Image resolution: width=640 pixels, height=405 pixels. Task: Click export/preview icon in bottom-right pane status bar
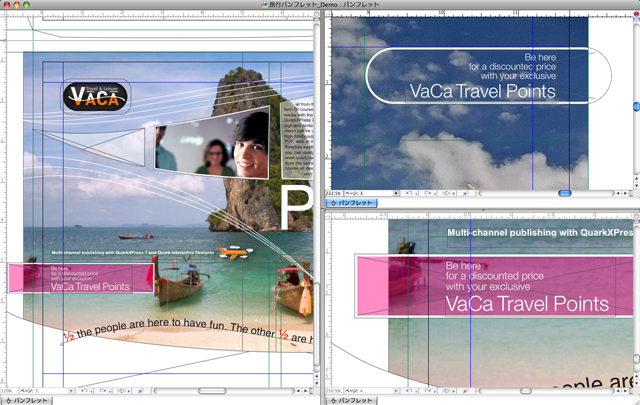[465, 391]
